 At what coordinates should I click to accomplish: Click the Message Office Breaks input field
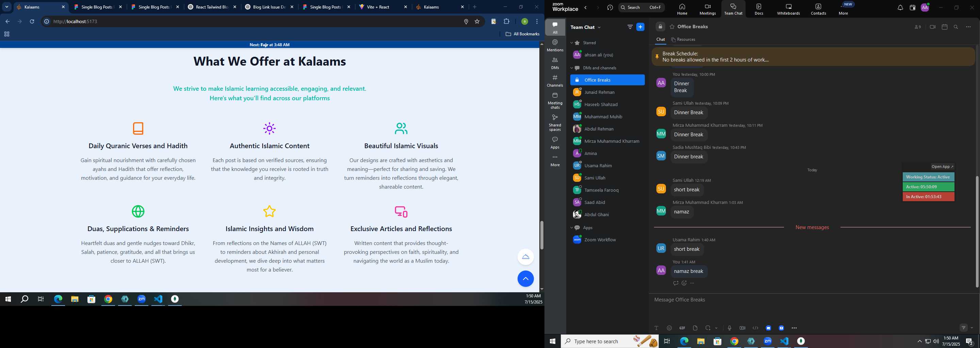tap(813, 300)
